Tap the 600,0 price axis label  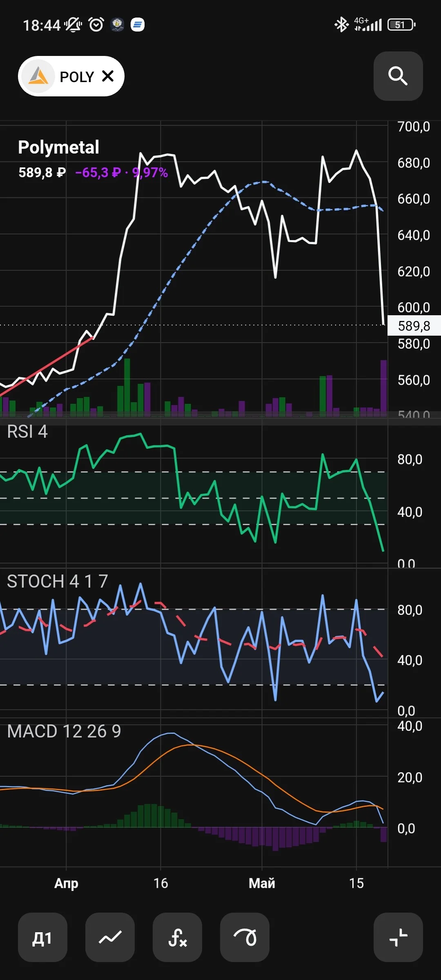(x=414, y=307)
